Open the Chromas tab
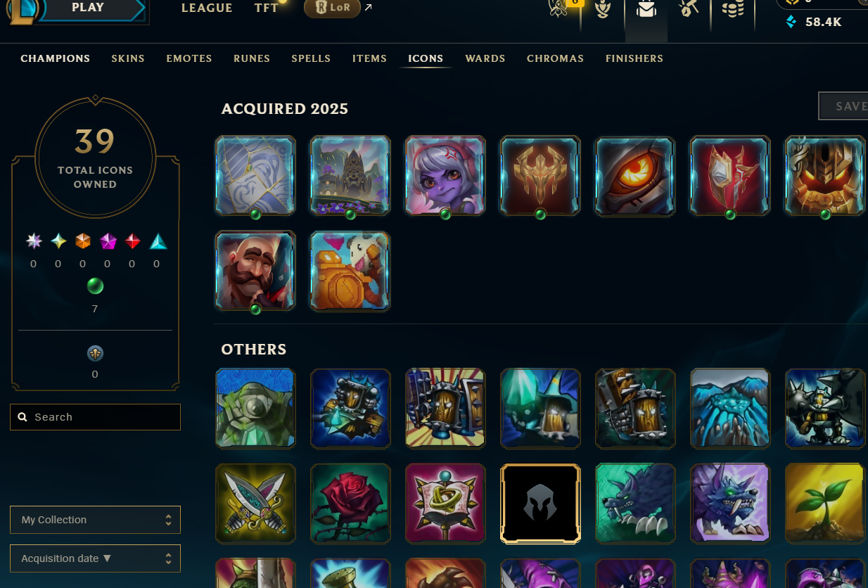This screenshot has width=868, height=588. pos(555,58)
